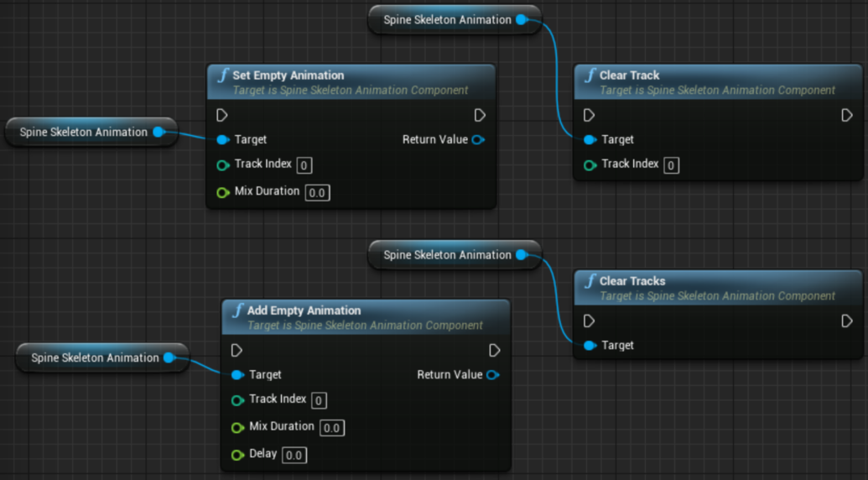
Task: Click Set Empty Animation Mix Duration pin
Action: point(222,192)
